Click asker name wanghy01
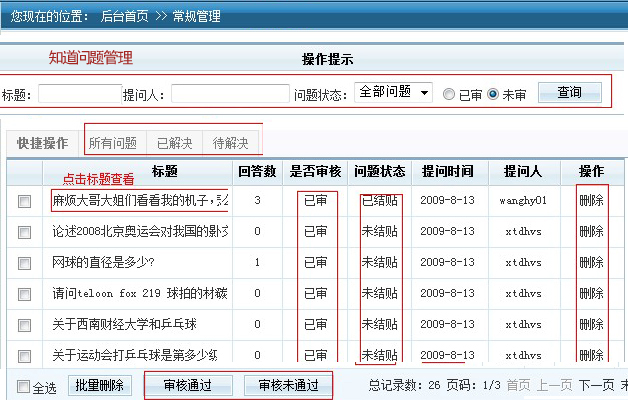Viewport: 628px width, 400px height. (523, 201)
